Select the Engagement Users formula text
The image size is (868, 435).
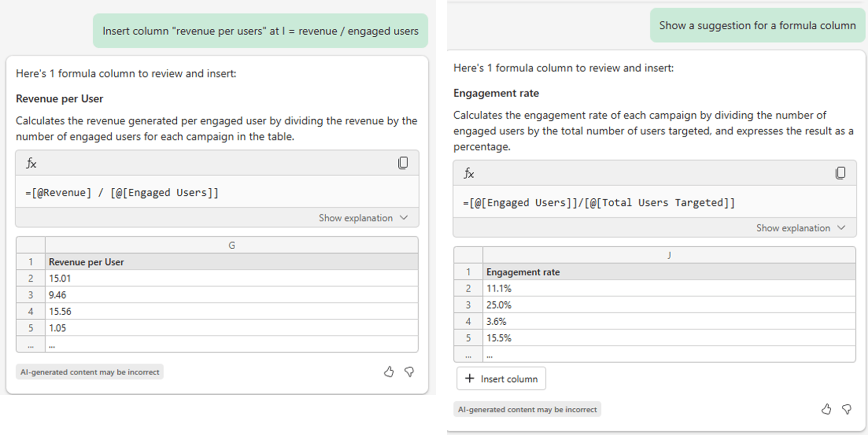(x=599, y=203)
